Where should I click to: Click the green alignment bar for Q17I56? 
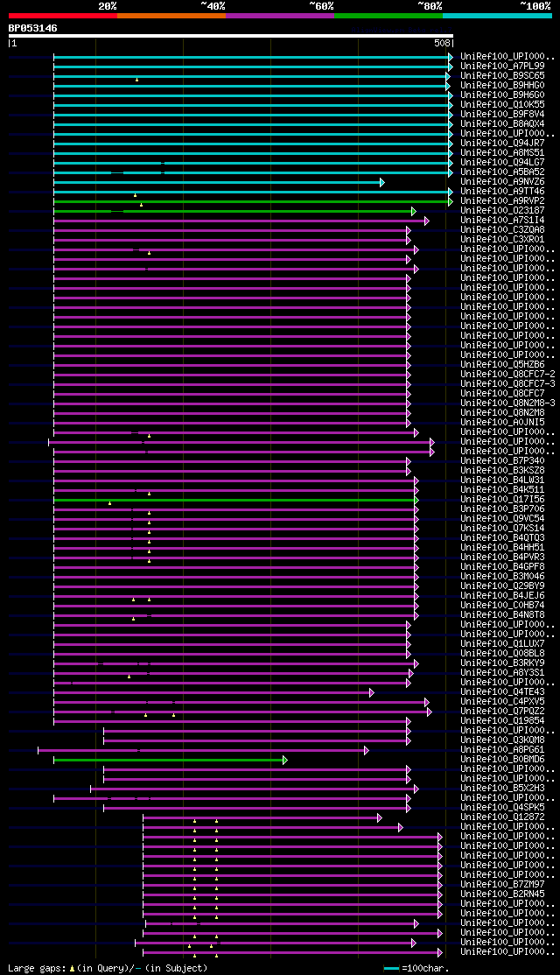[236, 500]
